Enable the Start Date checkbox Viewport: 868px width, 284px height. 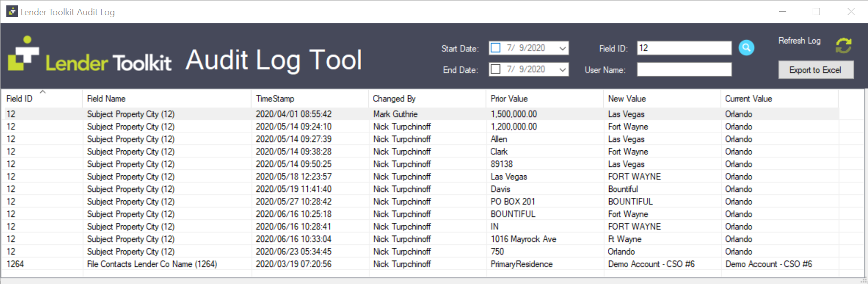click(496, 47)
